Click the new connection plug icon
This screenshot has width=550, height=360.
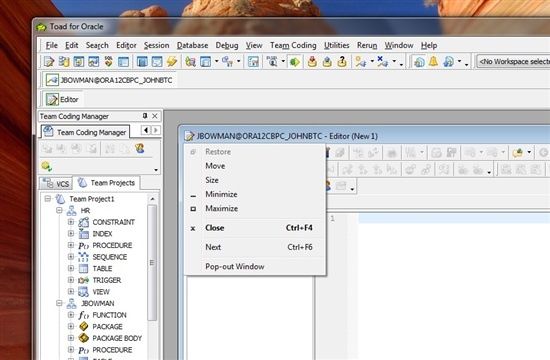tap(360, 62)
